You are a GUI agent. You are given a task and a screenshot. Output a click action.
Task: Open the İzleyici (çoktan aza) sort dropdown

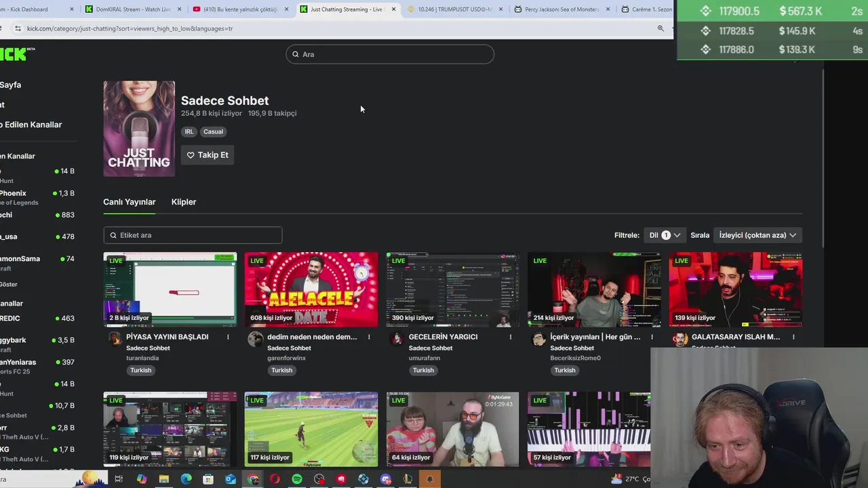pyautogui.click(x=757, y=235)
